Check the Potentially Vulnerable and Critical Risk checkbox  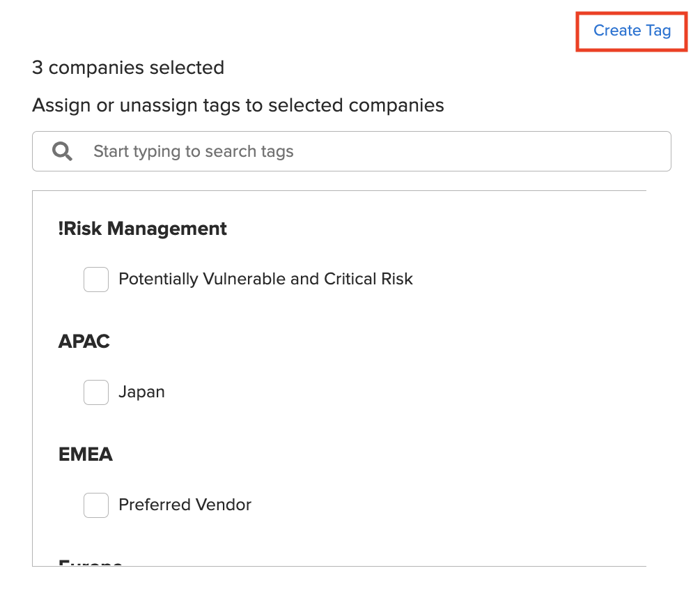click(96, 280)
